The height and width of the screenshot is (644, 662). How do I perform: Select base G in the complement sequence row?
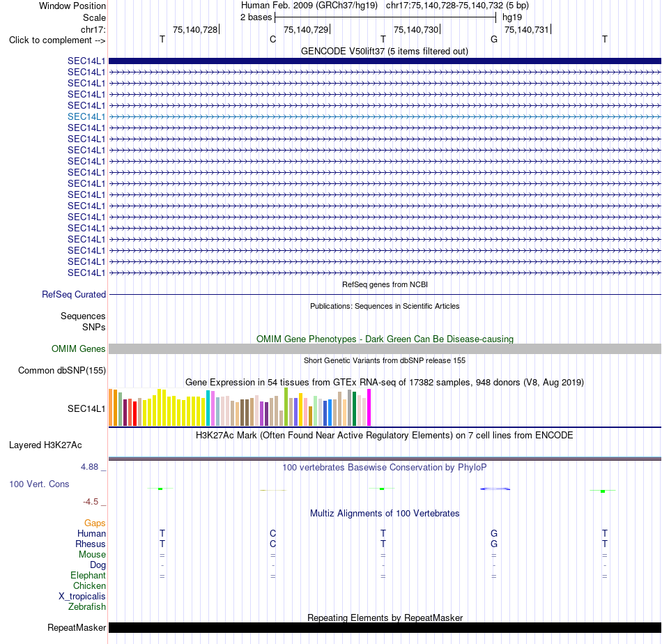coord(494,40)
